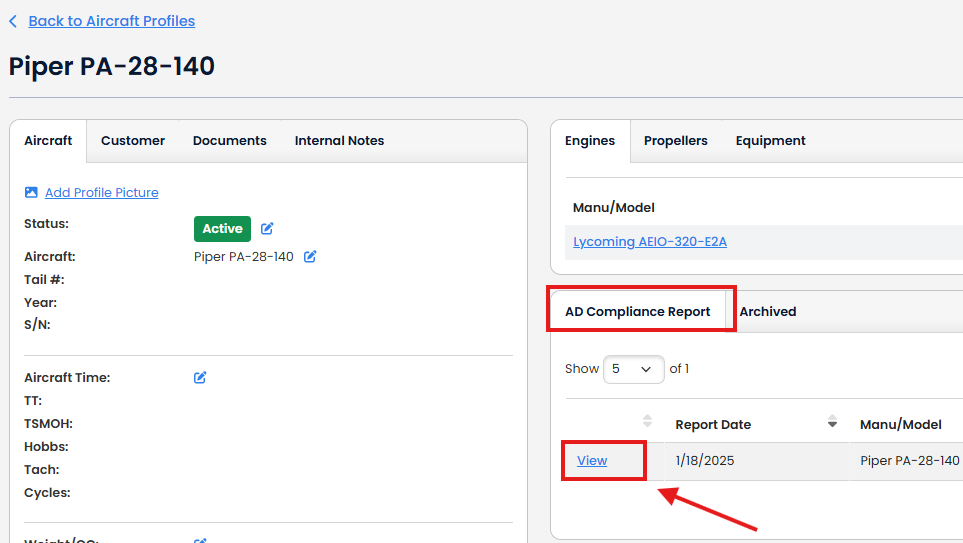Edit Aircraft Time with its pencil icon
The height and width of the screenshot is (543, 963).
pos(200,377)
